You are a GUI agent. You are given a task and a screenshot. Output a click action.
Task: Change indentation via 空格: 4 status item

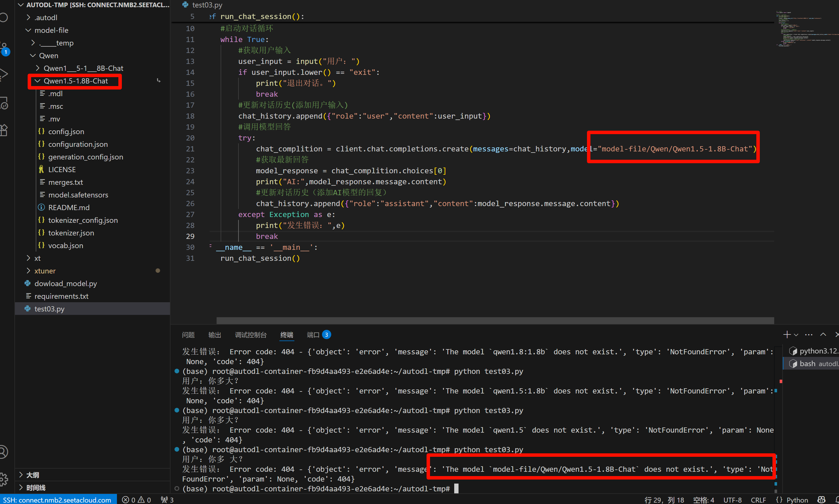tap(703, 500)
